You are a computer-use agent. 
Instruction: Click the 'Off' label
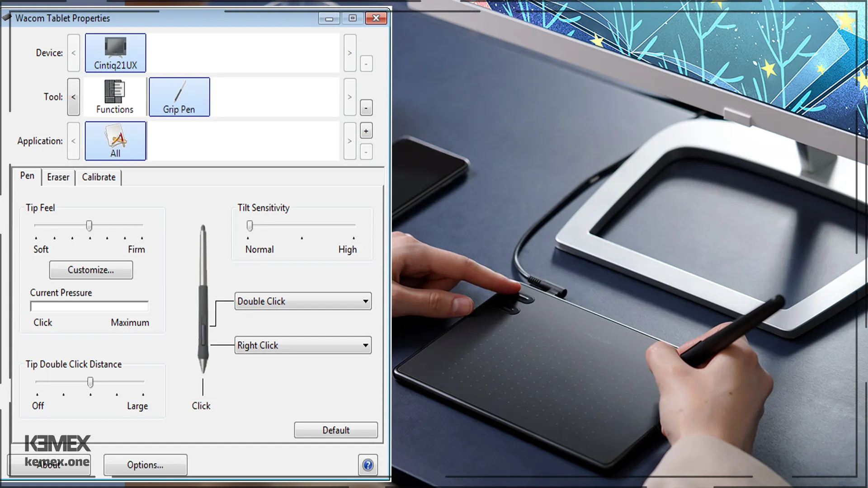(38, 406)
